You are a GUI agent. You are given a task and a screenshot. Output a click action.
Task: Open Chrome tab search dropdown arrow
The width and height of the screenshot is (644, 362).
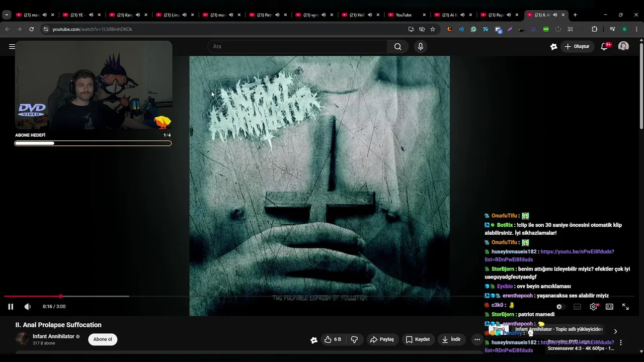point(7,15)
